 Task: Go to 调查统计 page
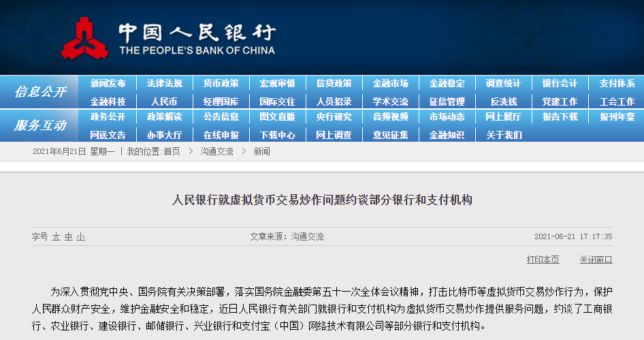(504, 83)
